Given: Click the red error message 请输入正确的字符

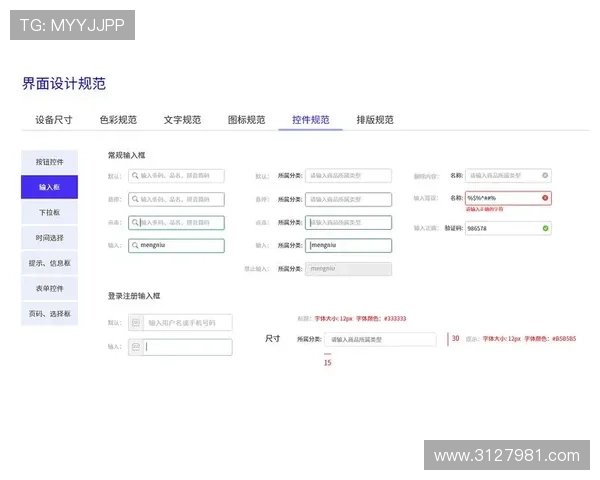Looking at the screenshot, I should coord(484,209).
